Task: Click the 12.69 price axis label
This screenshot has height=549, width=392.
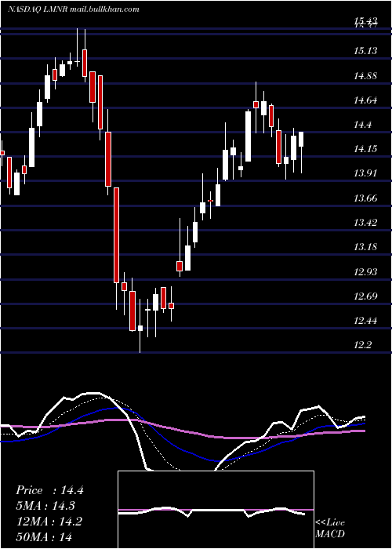Action: pyautogui.click(x=365, y=296)
